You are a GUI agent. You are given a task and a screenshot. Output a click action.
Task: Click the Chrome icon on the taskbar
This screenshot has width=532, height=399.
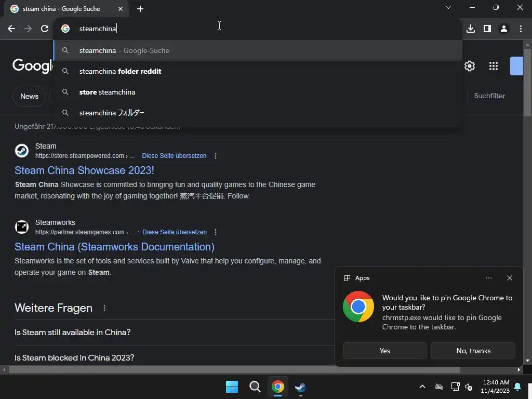pyautogui.click(x=277, y=387)
